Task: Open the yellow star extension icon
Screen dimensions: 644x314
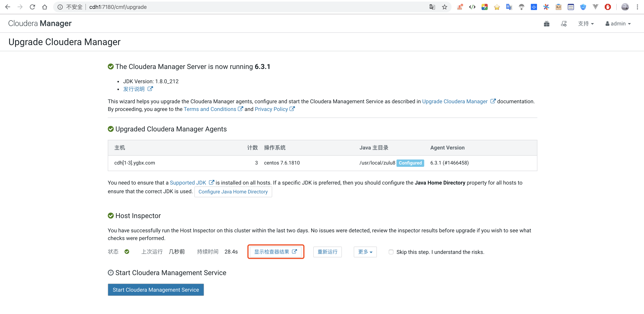Action: pyautogui.click(x=497, y=7)
